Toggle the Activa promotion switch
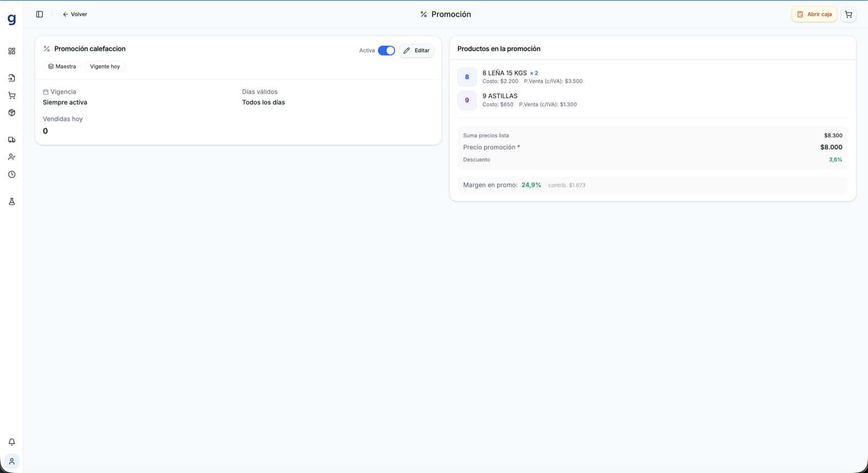This screenshot has height=473, width=868. pos(386,51)
